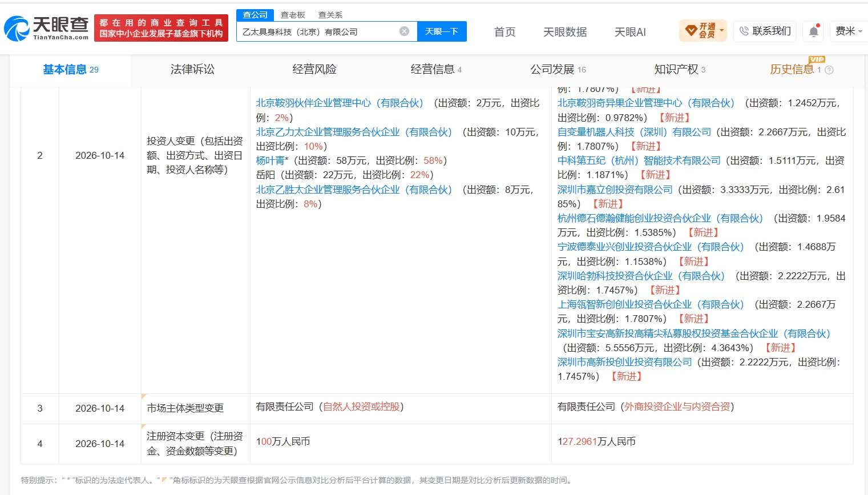Screen dimensions: 868x495
Task: Open the 经营风险 tab
Action: pos(314,70)
